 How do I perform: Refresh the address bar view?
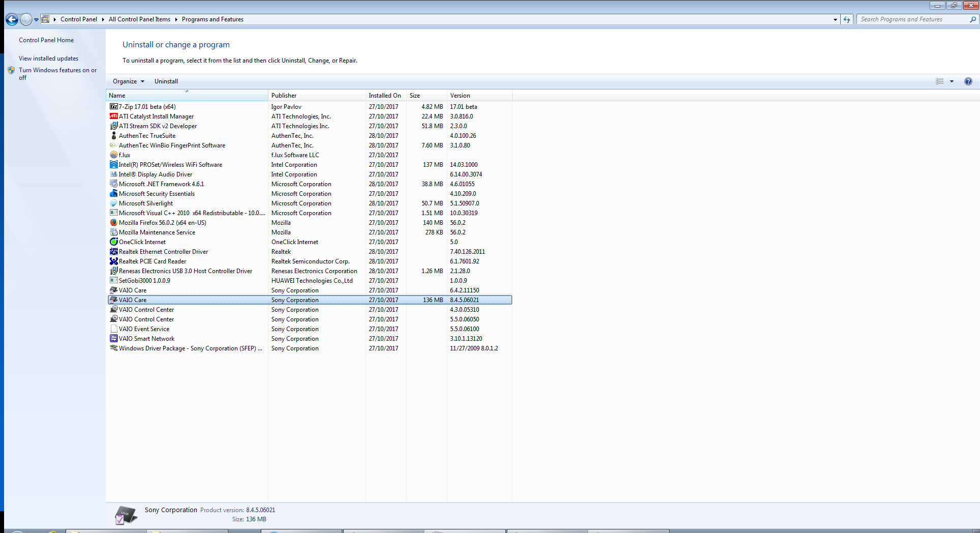[x=847, y=19]
